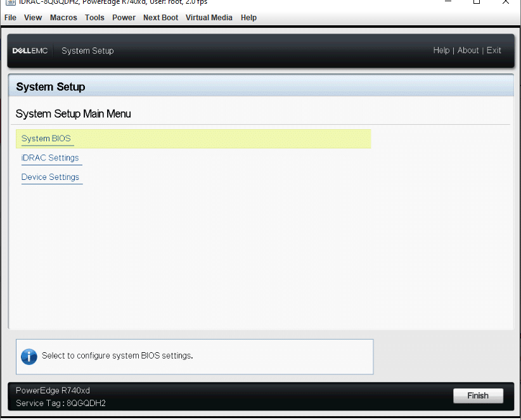Open the View menu

[x=33, y=18]
